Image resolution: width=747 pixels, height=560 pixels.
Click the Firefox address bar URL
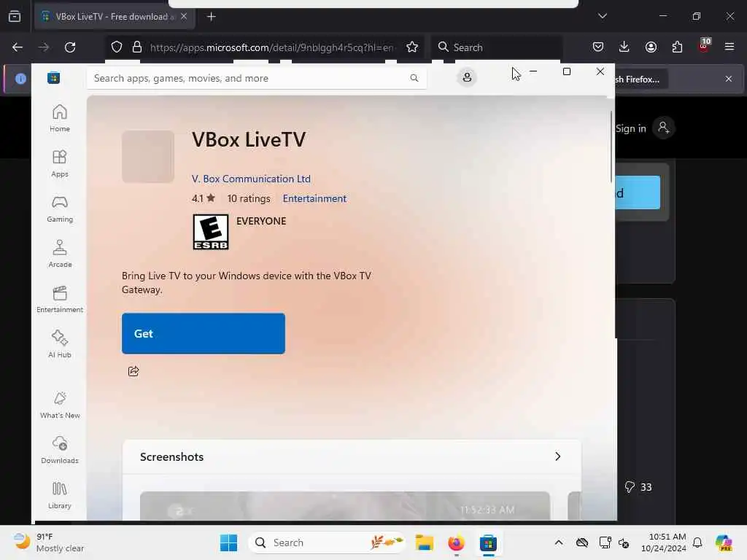coord(272,47)
